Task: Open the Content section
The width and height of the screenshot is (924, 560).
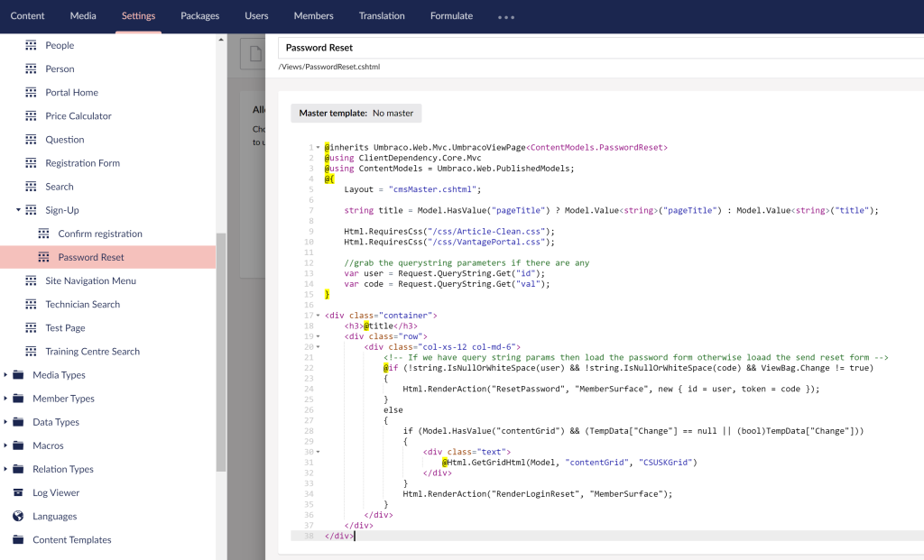Action: 27,16
